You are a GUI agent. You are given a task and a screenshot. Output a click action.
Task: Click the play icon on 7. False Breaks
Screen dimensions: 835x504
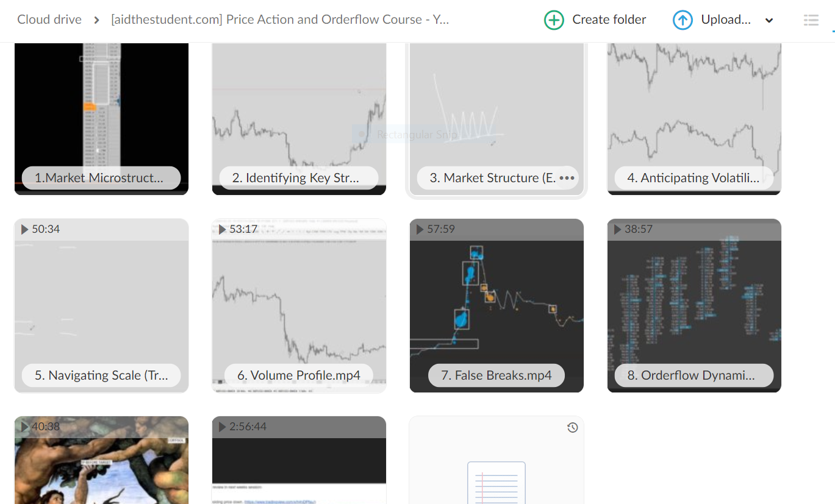[x=420, y=229]
